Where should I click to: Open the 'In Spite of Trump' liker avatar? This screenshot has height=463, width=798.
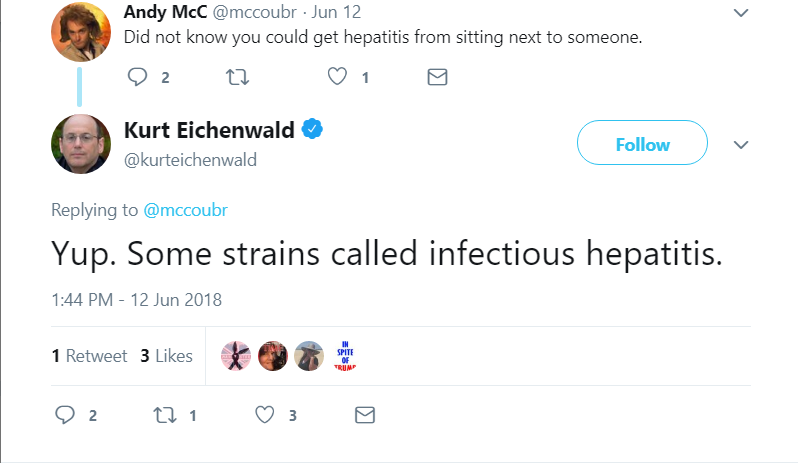tap(345, 356)
